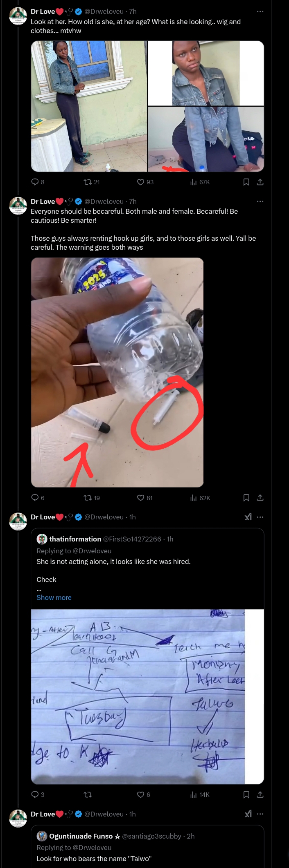Repost the tweet with 21 reposts
The image size is (289, 868).
click(88, 182)
